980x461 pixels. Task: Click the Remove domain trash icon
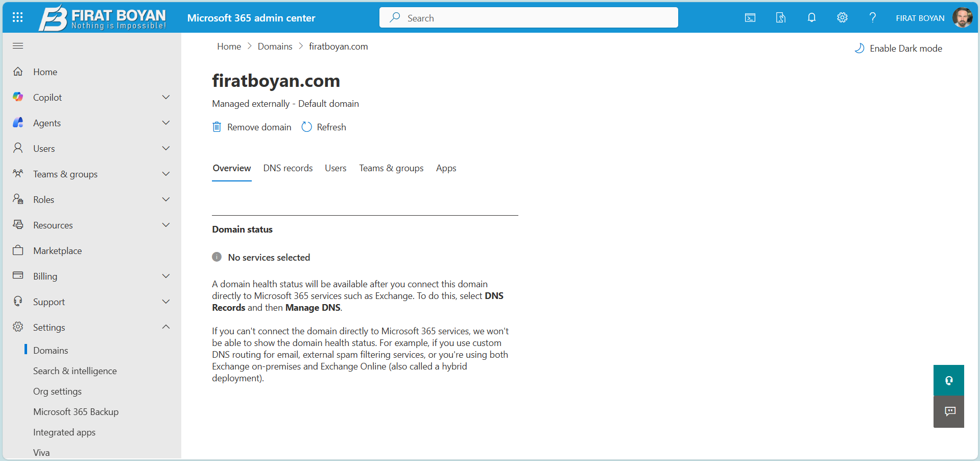point(217,127)
